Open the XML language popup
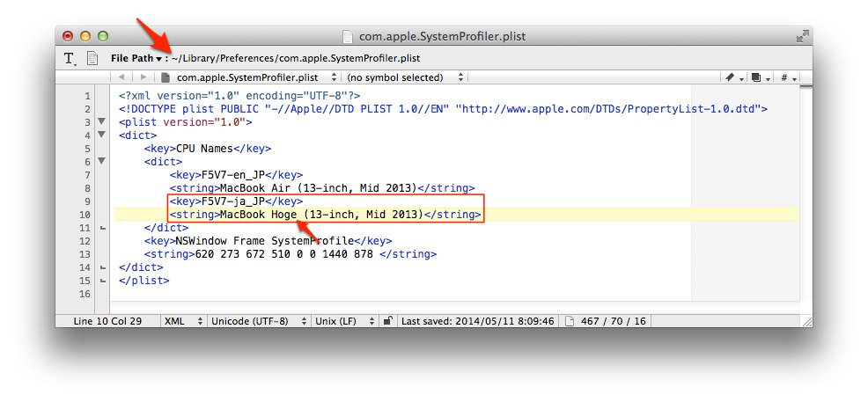 pyautogui.click(x=183, y=321)
